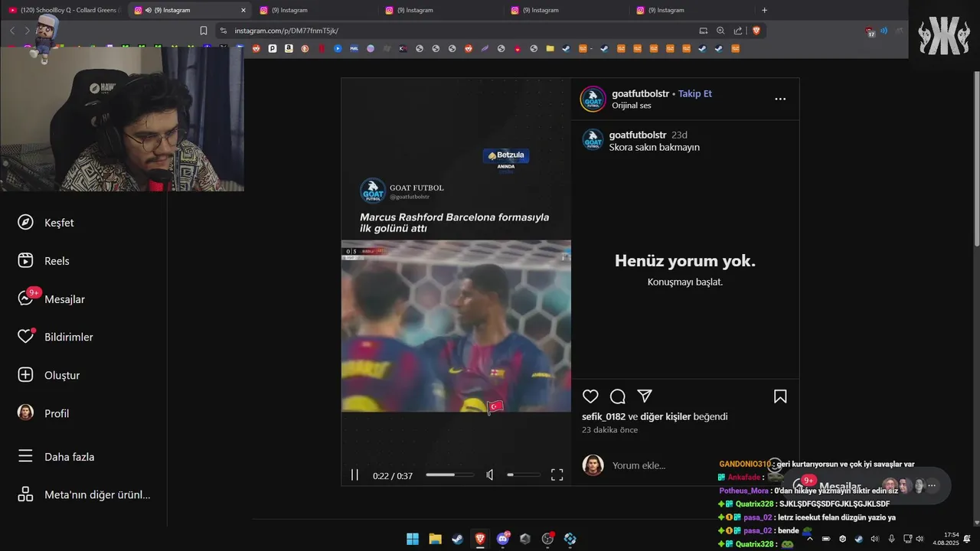The height and width of the screenshot is (551, 980).
Task: Open Daha fazla menu
Action: point(56,457)
